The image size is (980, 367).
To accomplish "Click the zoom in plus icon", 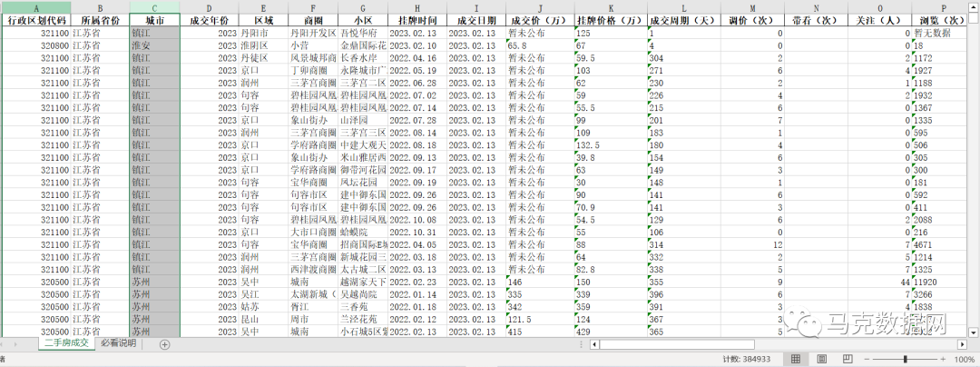I will click(943, 360).
